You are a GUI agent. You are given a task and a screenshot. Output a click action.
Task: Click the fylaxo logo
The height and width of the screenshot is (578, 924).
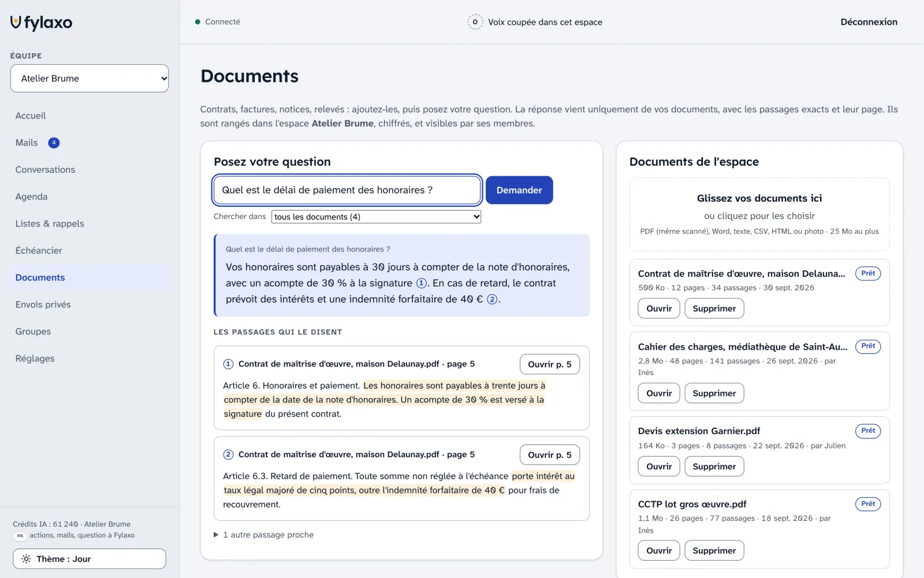(42, 23)
